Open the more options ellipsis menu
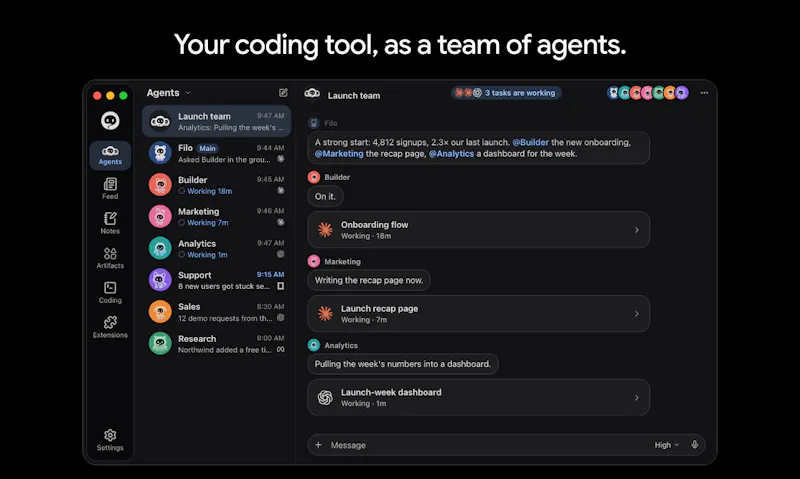The height and width of the screenshot is (479, 800). click(704, 93)
